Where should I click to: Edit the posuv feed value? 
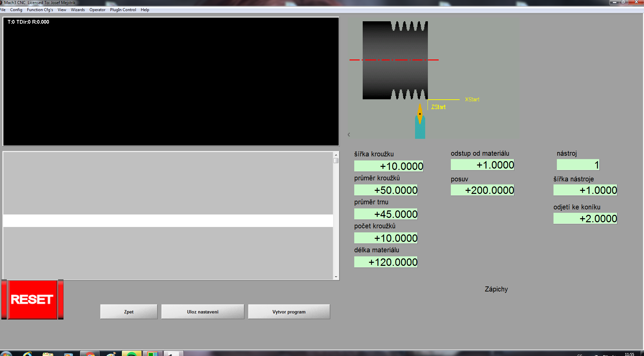point(482,190)
